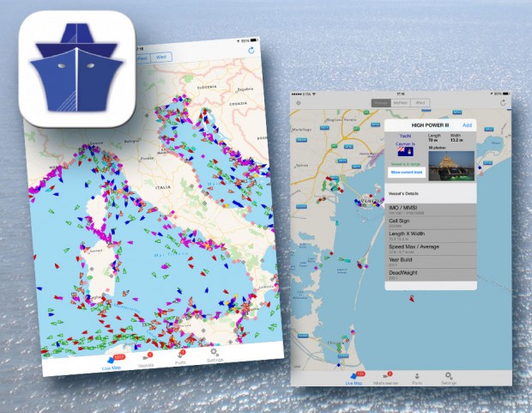This screenshot has height=413, width=532.
Task: Click Show current track button
Action: (x=407, y=173)
